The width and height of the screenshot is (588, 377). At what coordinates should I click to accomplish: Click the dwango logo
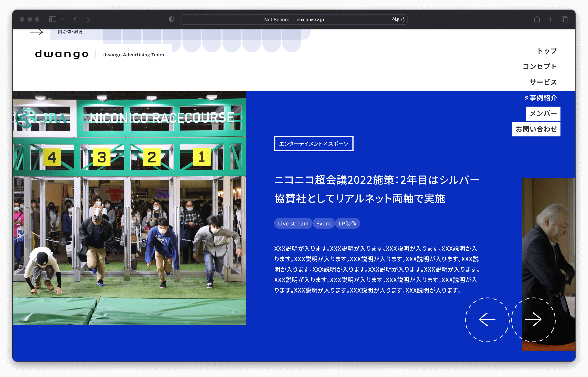coord(62,54)
